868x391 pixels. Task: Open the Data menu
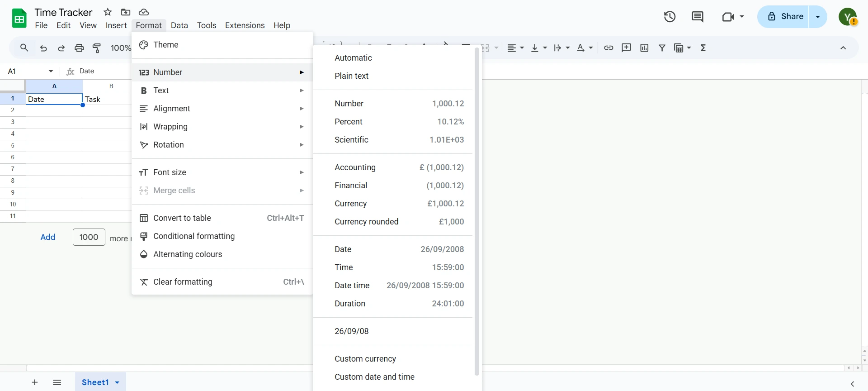(x=179, y=25)
